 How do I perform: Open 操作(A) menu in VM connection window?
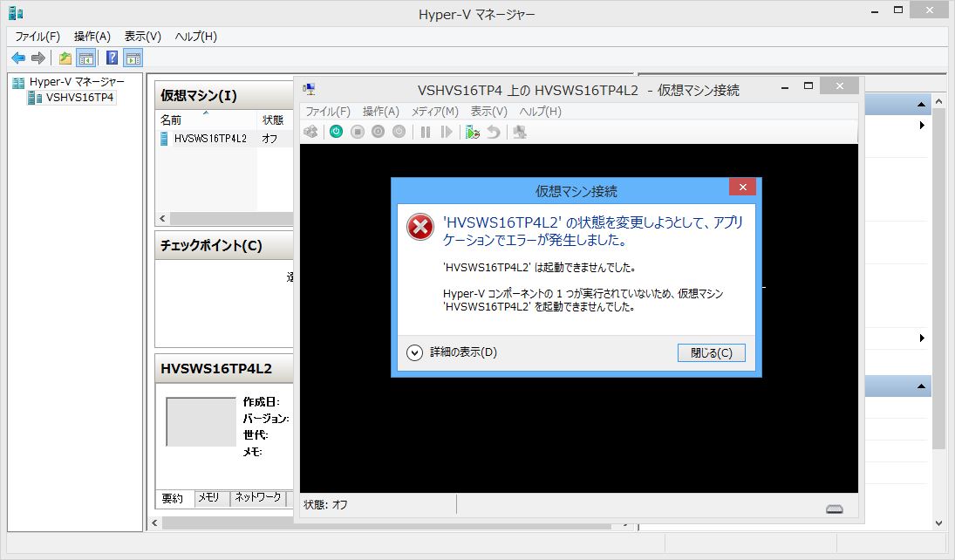(x=380, y=112)
